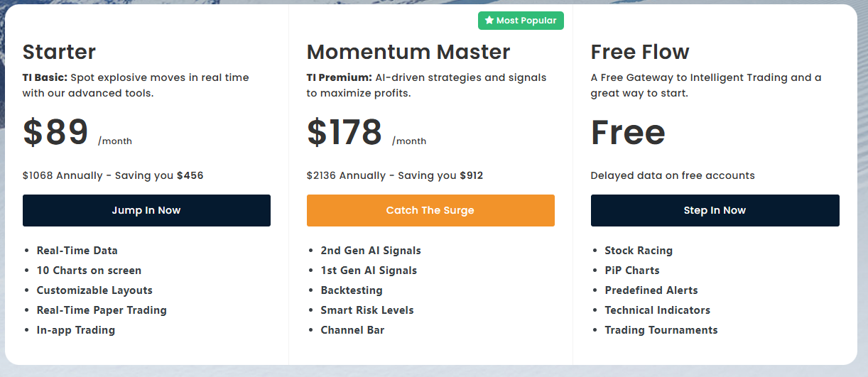Click the Stock Racing feature item
Image resolution: width=868 pixels, height=377 pixels.
639,251
